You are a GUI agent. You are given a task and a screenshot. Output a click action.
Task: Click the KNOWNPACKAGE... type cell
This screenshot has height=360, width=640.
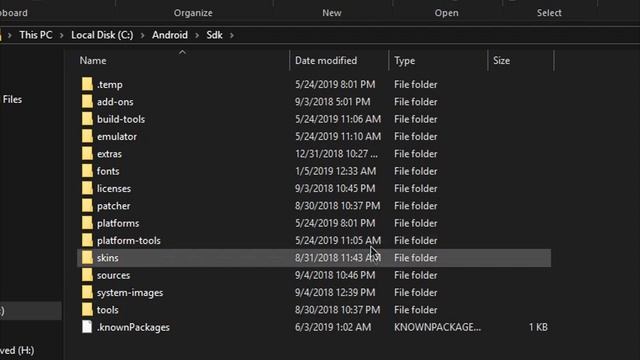coord(437,327)
